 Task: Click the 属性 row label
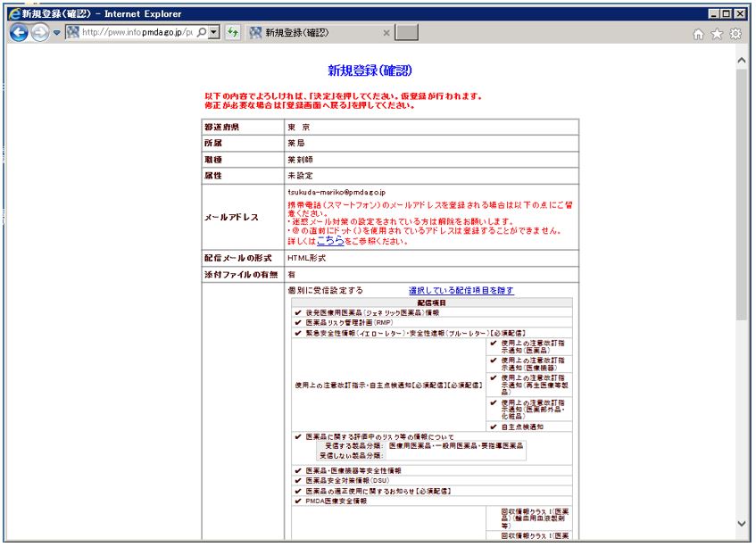click(x=213, y=176)
